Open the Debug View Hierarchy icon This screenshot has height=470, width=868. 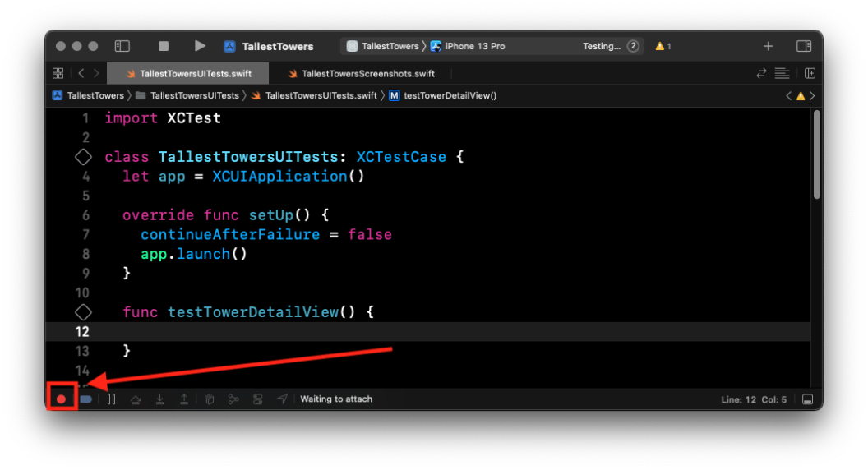pyautogui.click(x=210, y=399)
